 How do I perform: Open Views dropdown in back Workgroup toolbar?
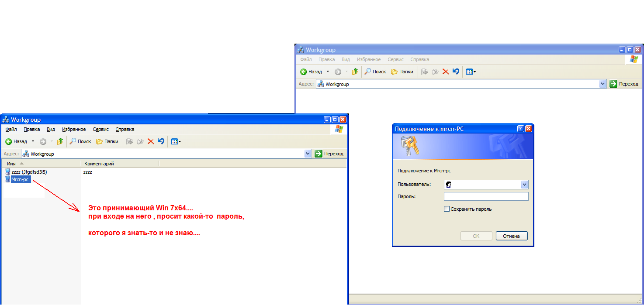click(x=471, y=72)
